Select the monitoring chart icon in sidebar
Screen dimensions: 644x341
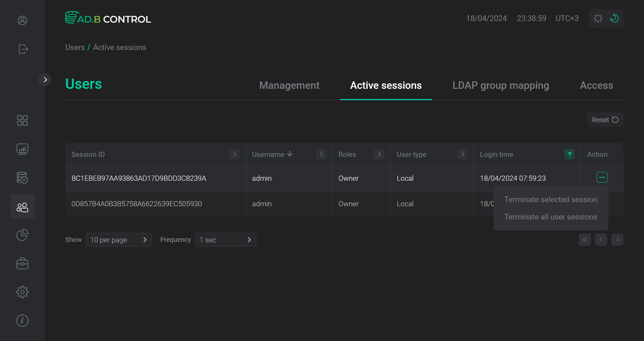point(22,149)
